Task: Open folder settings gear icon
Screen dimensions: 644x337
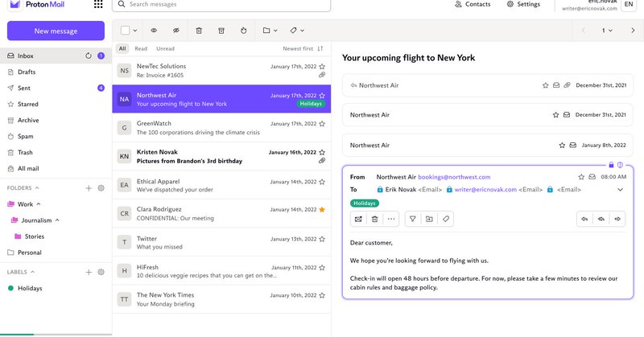Action: click(x=101, y=188)
